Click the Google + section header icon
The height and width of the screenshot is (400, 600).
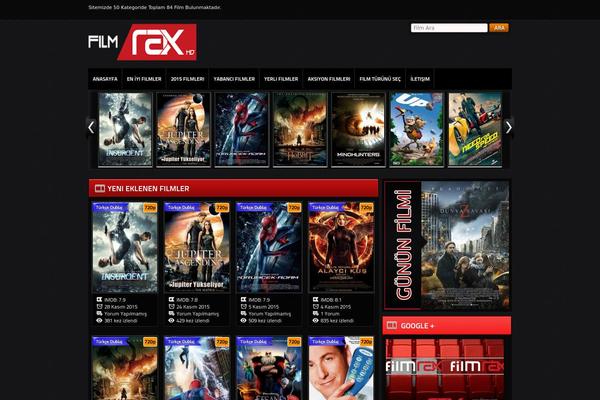coord(391,326)
